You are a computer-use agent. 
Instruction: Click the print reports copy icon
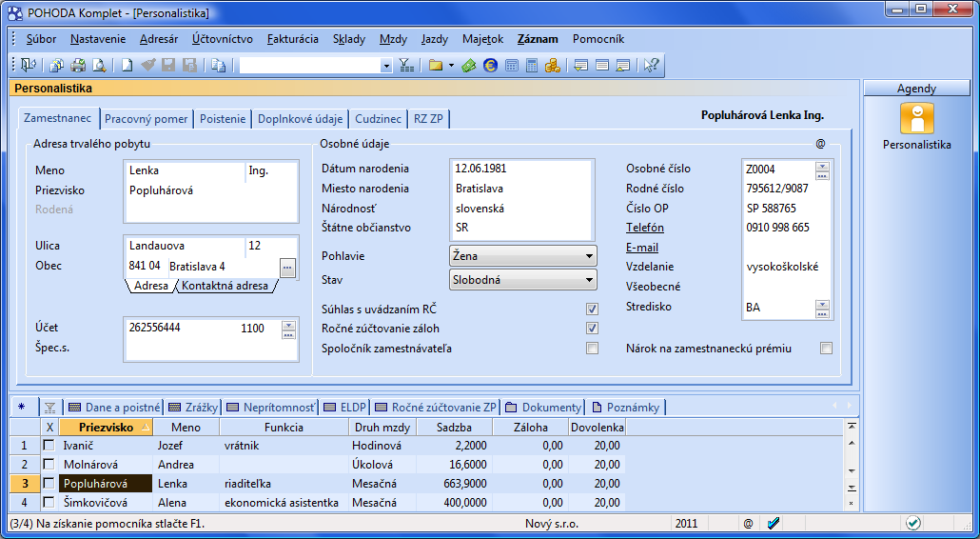57,65
